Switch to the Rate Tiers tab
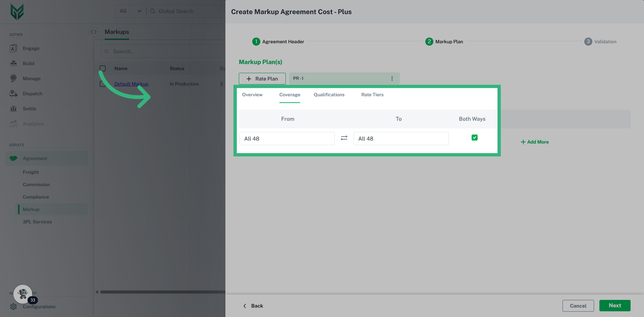 pyautogui.click(x=372, y=95)
